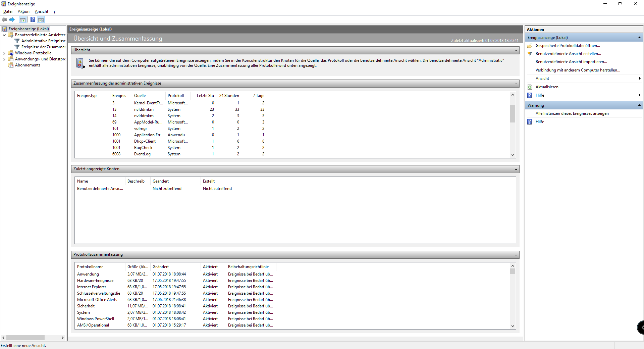This screenshot has height=349, width=644.
Task: Click Benutzerdefinierte Ansicht erstellen action
Action: 568,54
